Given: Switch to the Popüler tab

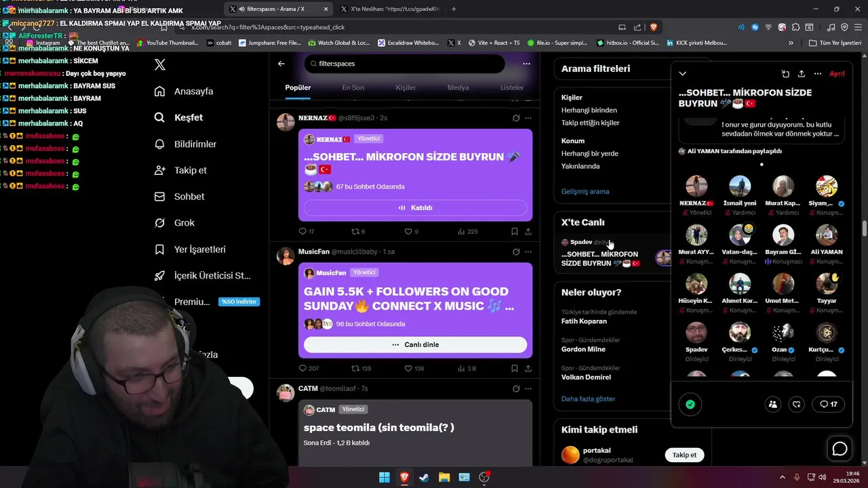Looking at the screenshot, I should [298, 87].
